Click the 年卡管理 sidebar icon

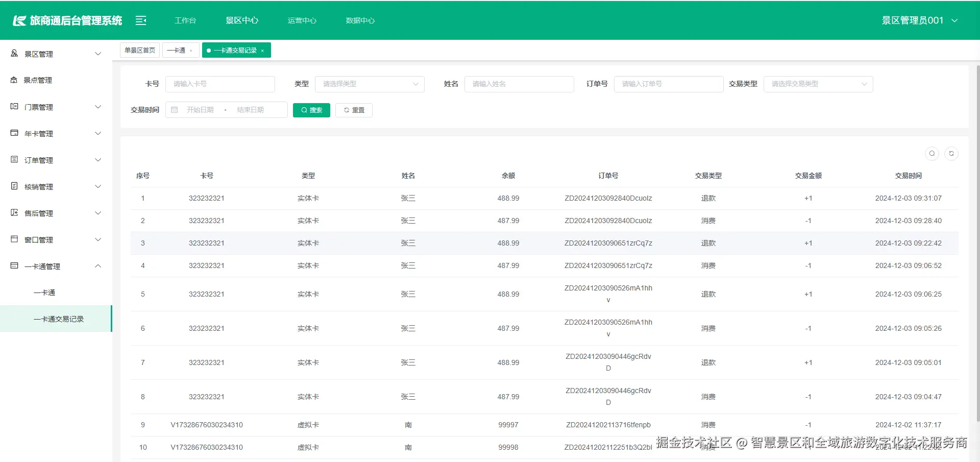(14, 133)
